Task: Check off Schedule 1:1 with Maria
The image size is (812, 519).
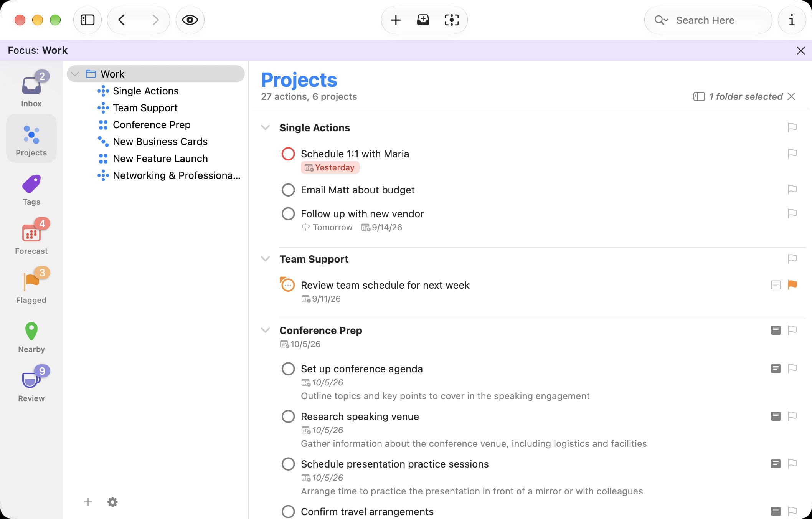Action: [x=288, y=154]
